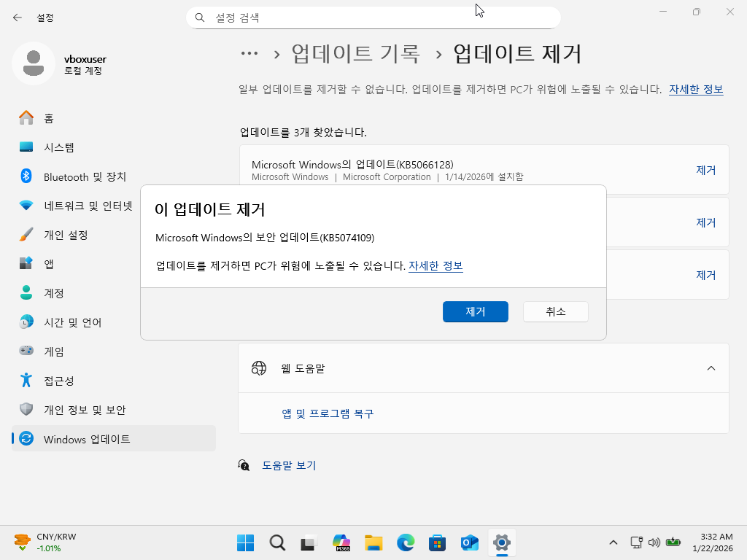Open 시간 및 언어 settings
The width and height of the screenshot is (747, 560).
76,322
